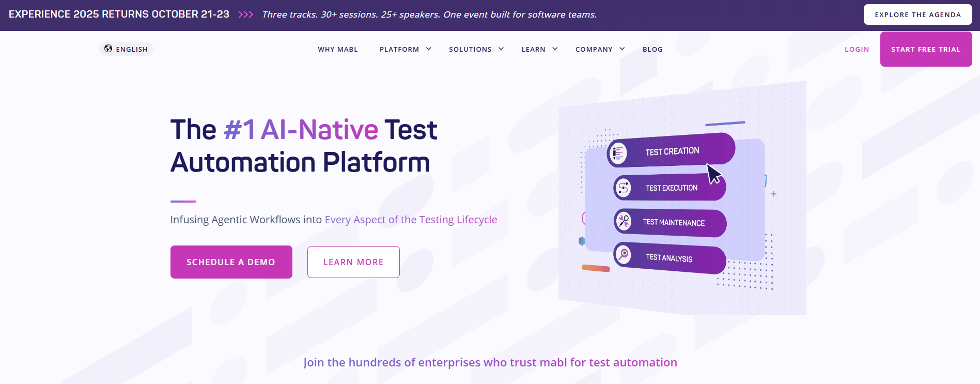Open the Solutions menu item
The image size is (980, 384).
470,49
